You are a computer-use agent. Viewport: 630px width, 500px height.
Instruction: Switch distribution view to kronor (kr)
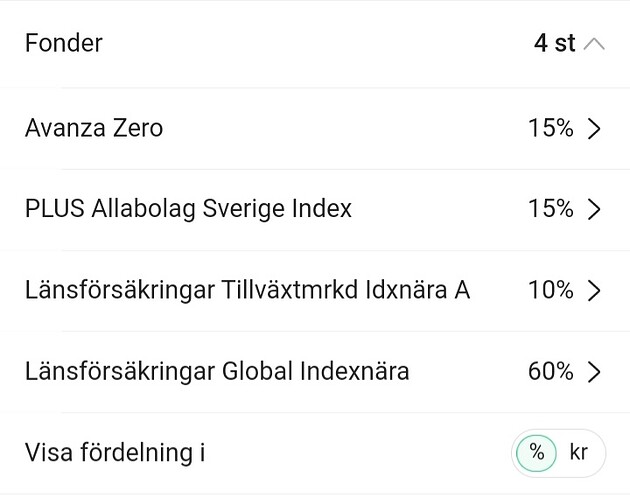click(x=579, y=453)
